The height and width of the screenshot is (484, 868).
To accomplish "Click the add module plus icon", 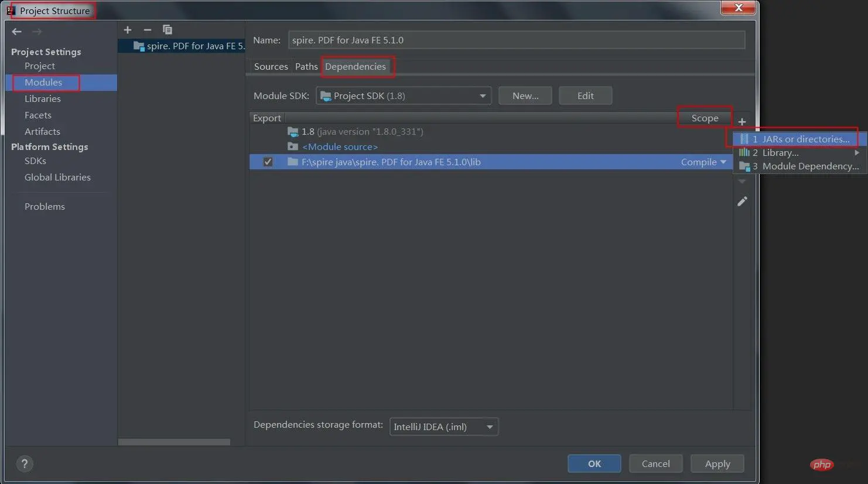I will point(128,30).
